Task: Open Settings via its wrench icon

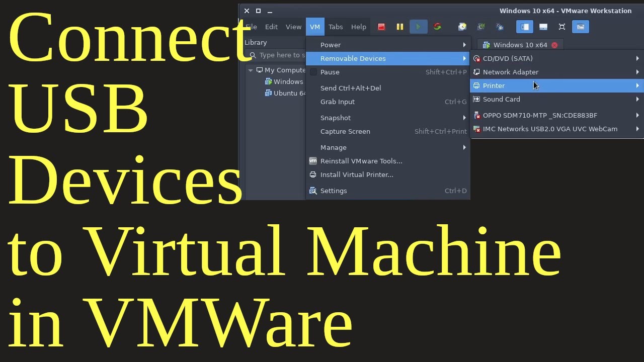Action: pos(313,191)
